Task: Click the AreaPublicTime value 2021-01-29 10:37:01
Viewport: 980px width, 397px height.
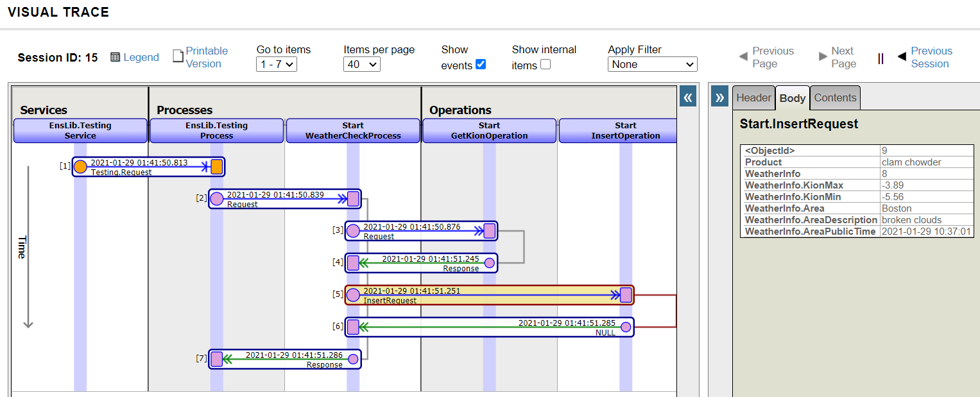Action: click(x=927, y=232)
